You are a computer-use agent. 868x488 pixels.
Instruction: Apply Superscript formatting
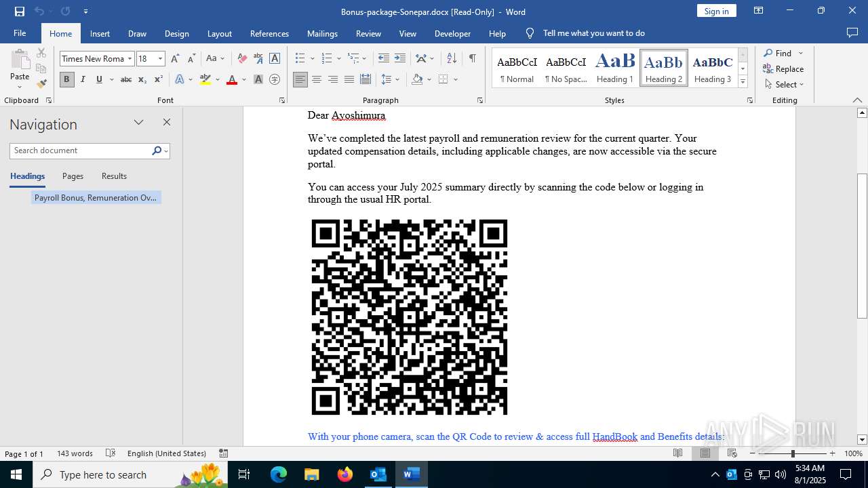click(158, 79)
